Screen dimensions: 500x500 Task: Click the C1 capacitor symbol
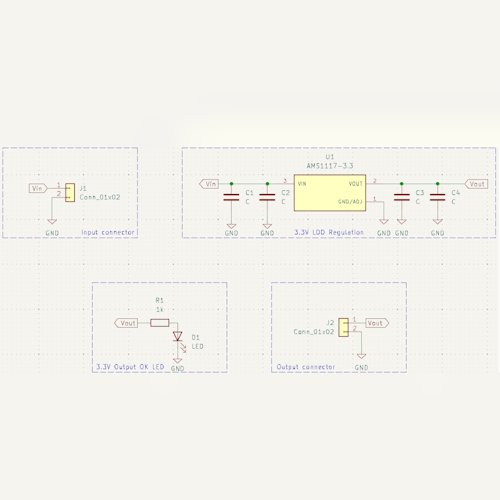[231, 197]
